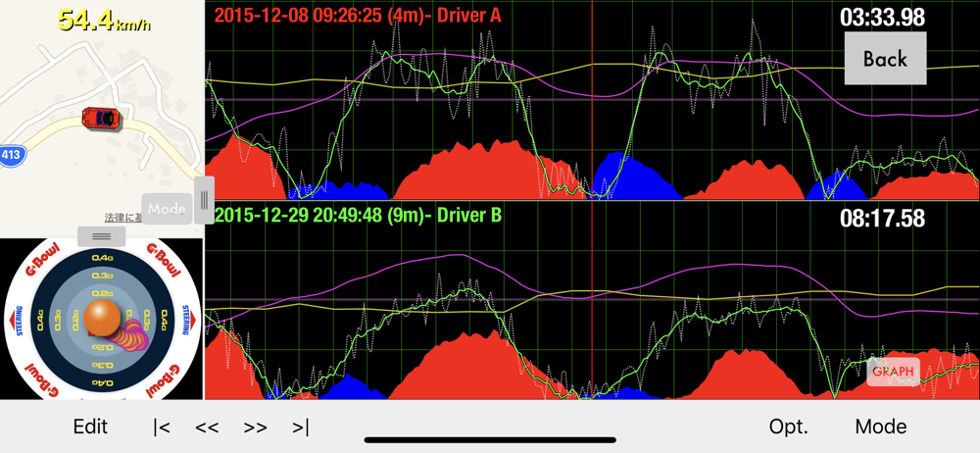Click the red playback cursor in Driver A graph

tap(592, 98)
